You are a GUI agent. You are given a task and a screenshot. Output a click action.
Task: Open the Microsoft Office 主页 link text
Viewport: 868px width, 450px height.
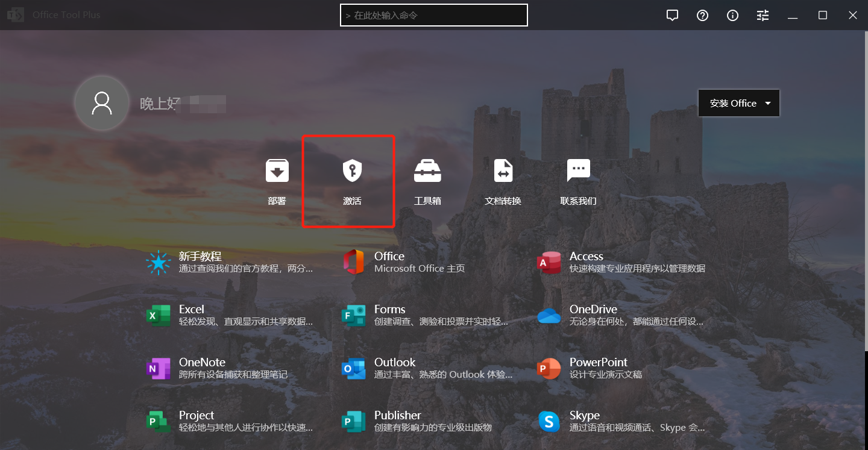(x=420, y=269)
